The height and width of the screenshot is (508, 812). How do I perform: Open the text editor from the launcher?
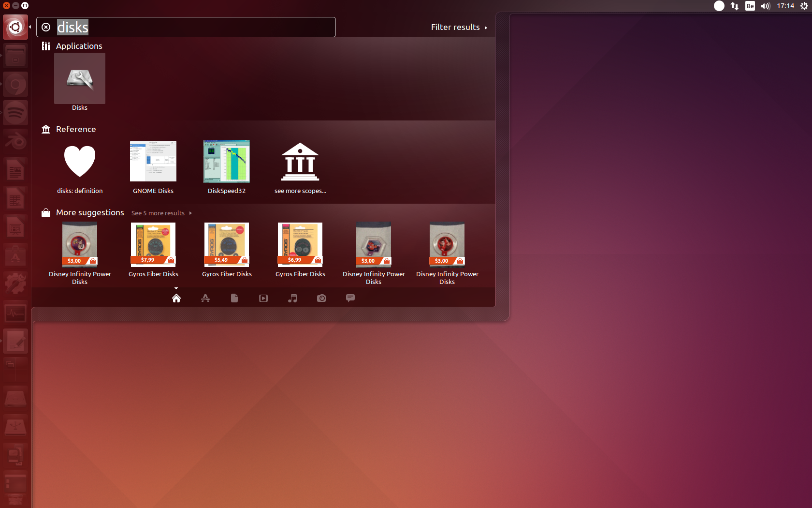(15, 341)
